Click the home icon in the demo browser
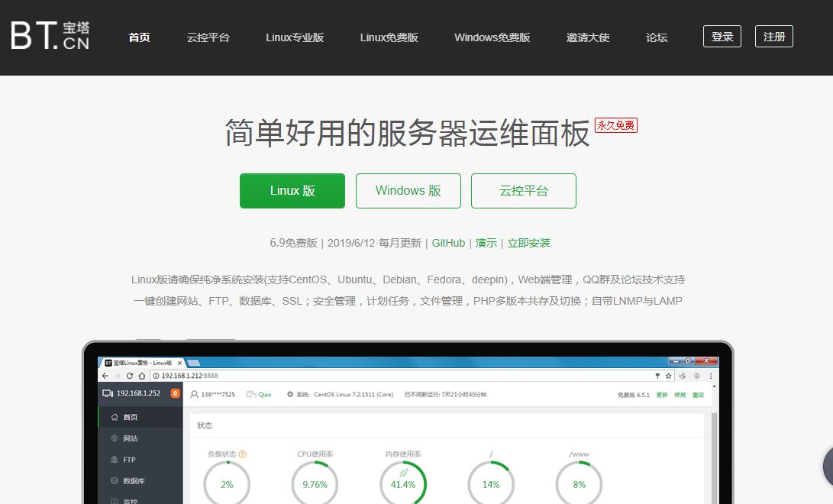833x504 pixels. click(x=142, y=376)
